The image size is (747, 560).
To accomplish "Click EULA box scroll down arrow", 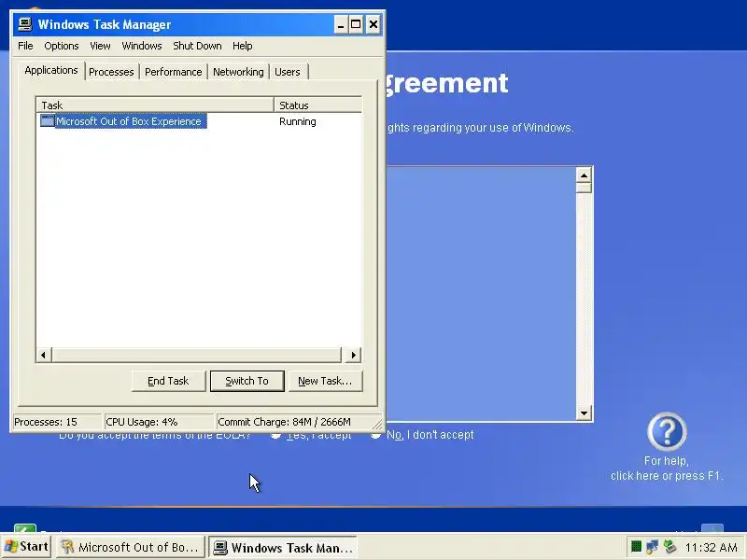I will pos(584,413).
